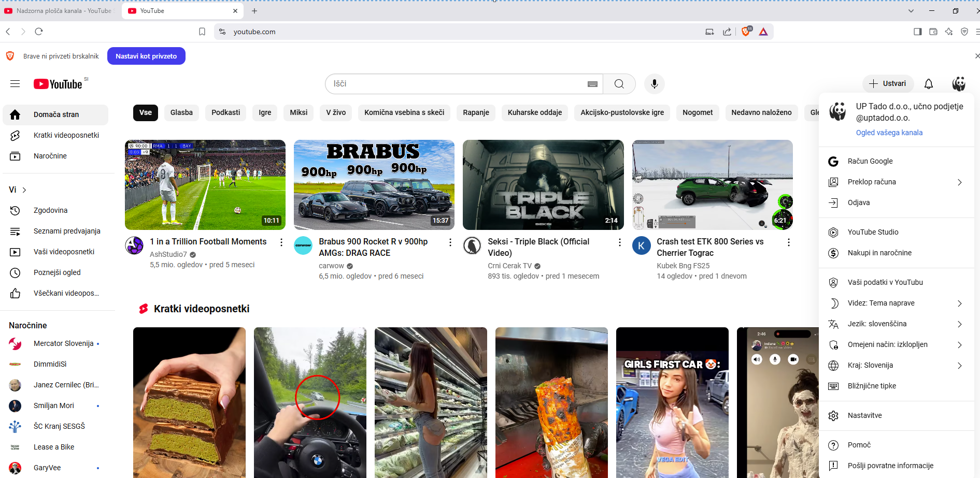The image size is (980, 478).
Task: Reload the page using the refresh icon
Action: pyautogui.click(x=39, y=32)
